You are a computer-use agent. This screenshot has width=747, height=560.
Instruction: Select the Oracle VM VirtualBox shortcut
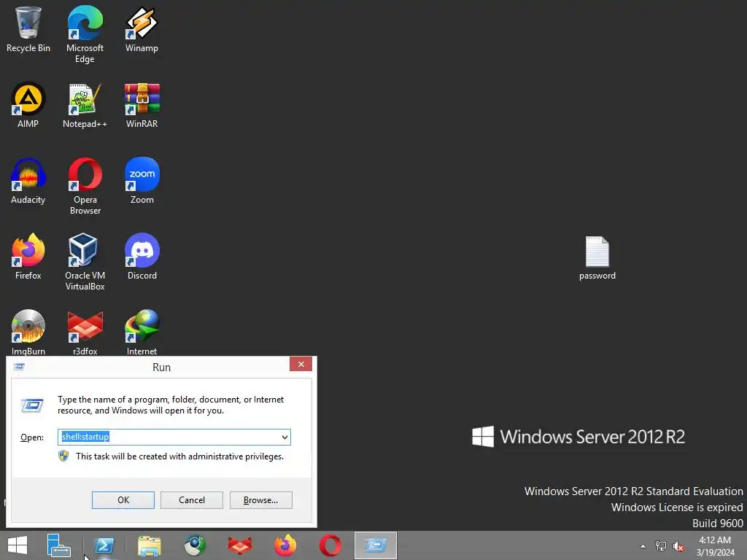(x=85, y=262)
